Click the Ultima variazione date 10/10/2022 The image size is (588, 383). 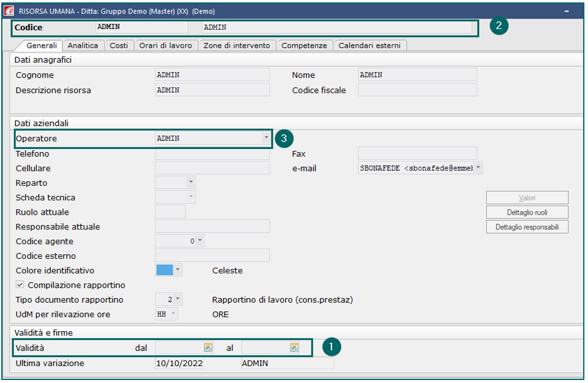pos(180,363)
